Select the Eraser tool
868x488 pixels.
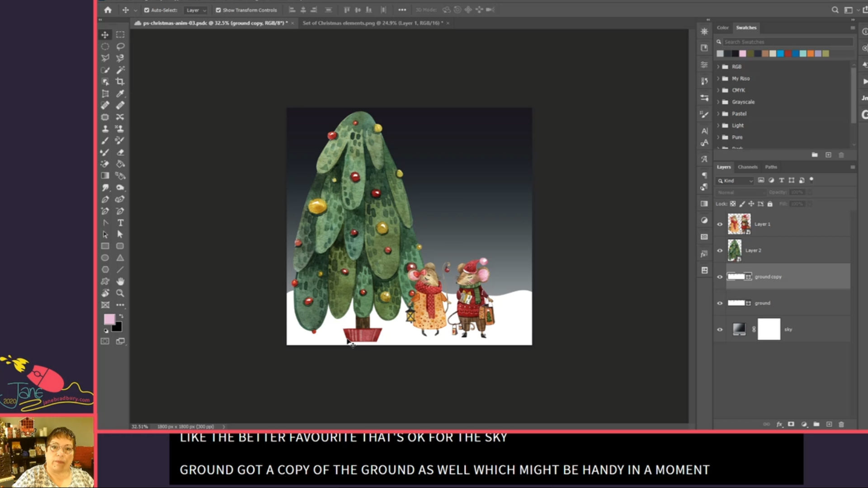120,152
